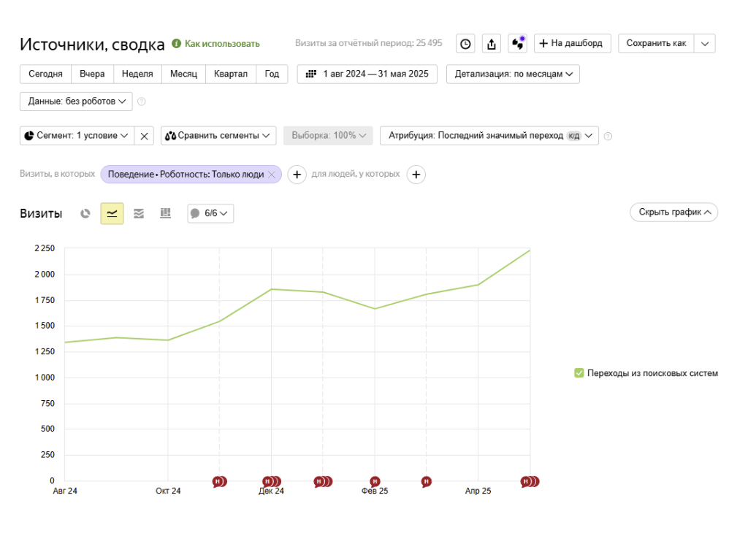Viewport: 756px width, 536px height.
Task: Open Сегмент: 1 условие dropdown
Action: click(x=76, y=136)
